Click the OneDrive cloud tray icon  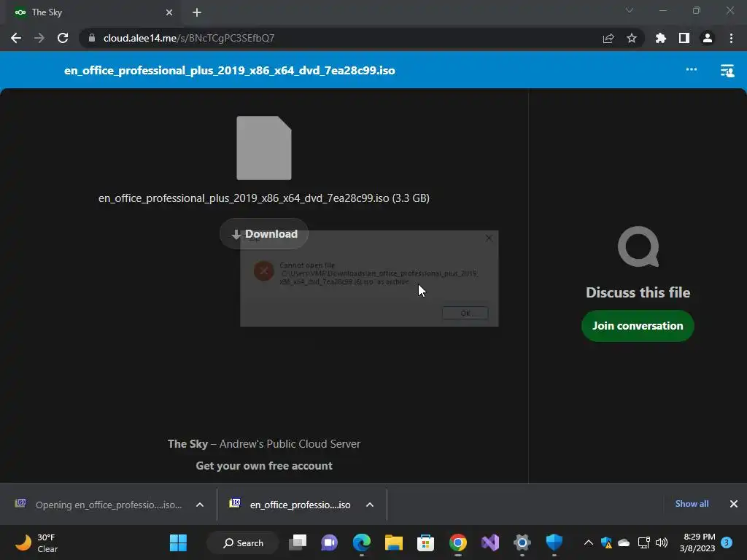point(624,542)
